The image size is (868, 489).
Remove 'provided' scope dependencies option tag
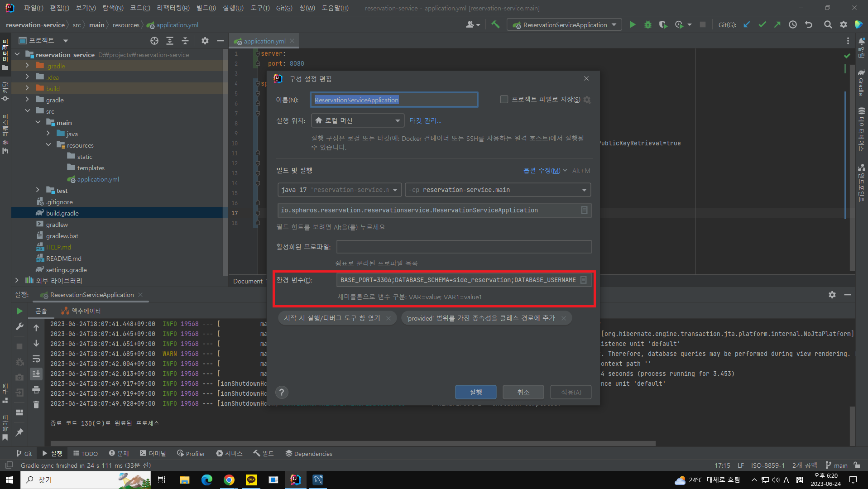[564, 318]
